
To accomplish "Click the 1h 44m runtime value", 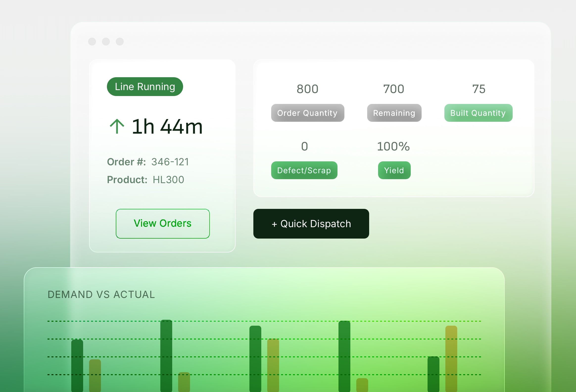I will coord(167,126).
